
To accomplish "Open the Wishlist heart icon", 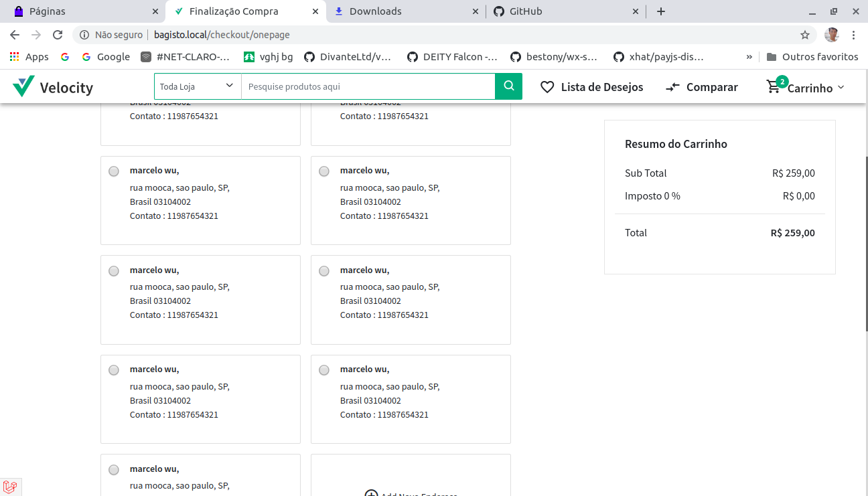I will 547,87.
